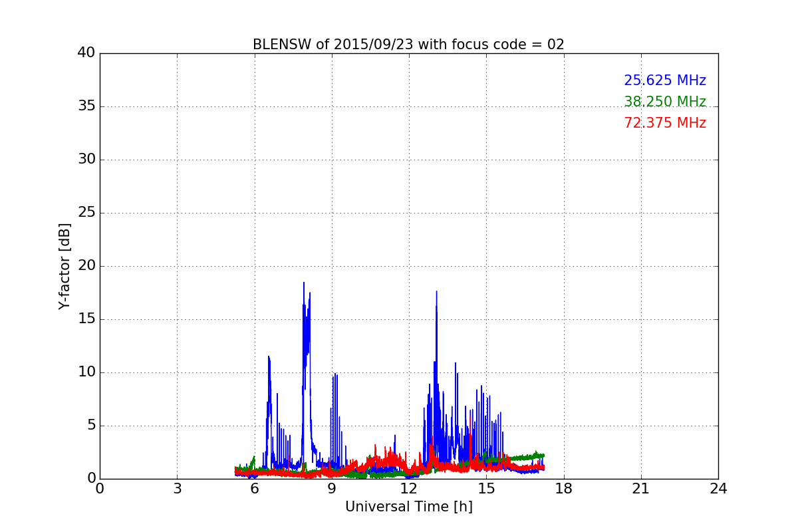The width and height of the screenshot is (798, 532).
Task: Click the y-axis tick label 40
Action: (x=86, y=53)
